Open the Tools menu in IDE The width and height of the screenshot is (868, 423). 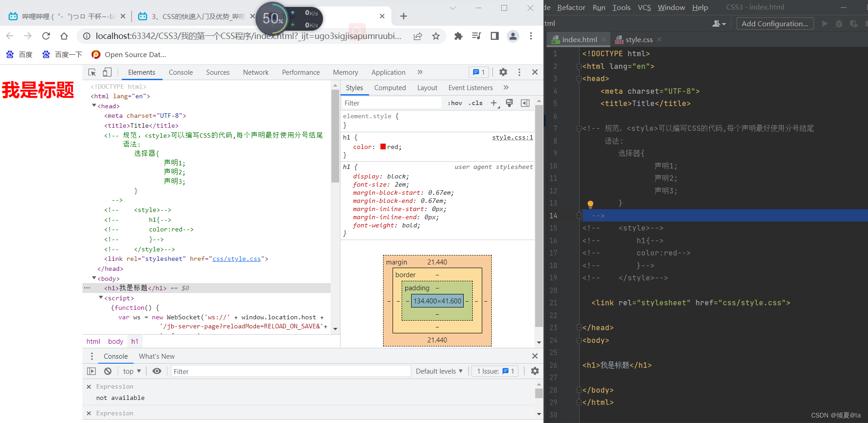tap(621, 7)
